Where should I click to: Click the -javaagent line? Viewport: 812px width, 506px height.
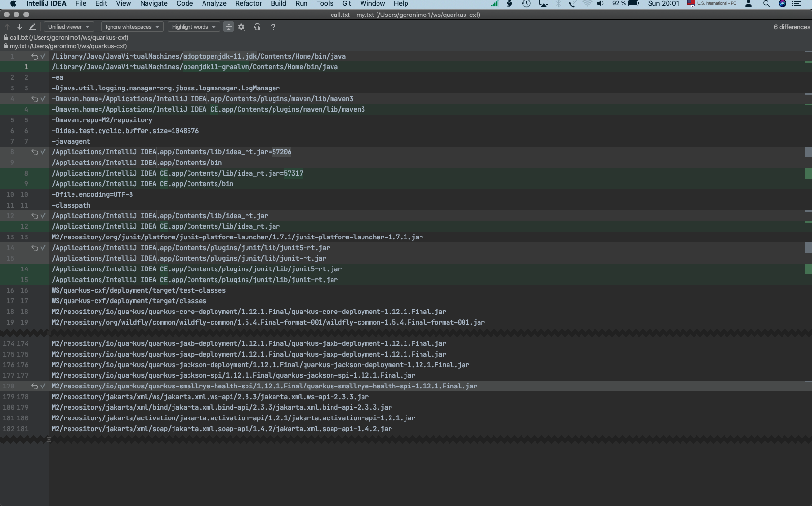click(71, 141)
